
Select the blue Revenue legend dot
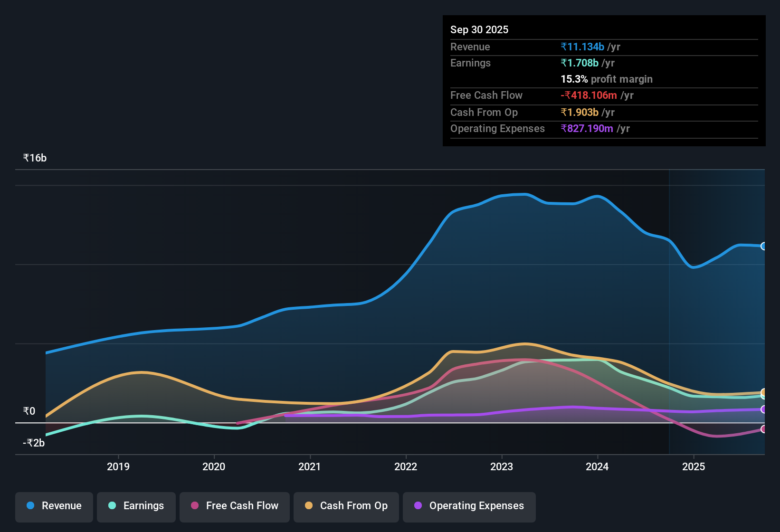click(x=30, y=506)
